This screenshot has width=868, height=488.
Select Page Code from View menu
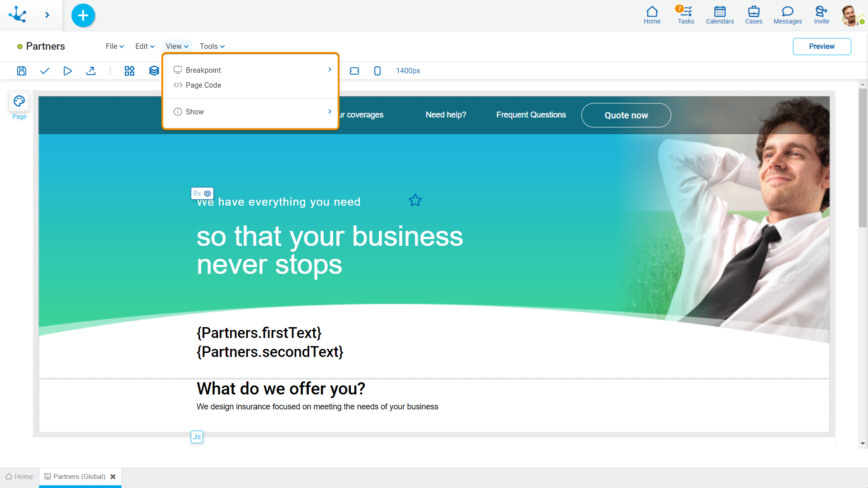203,84
